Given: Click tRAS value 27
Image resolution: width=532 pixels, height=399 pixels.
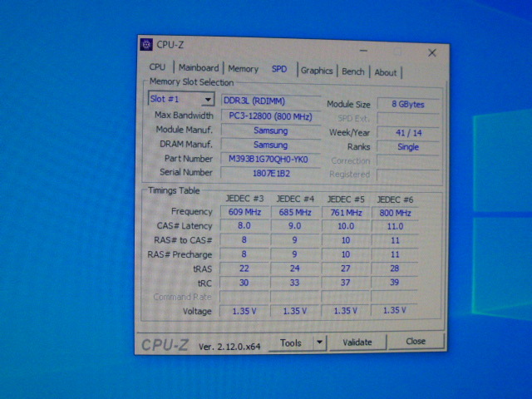Looking at the screenshot, I should [x=346, y=268].
